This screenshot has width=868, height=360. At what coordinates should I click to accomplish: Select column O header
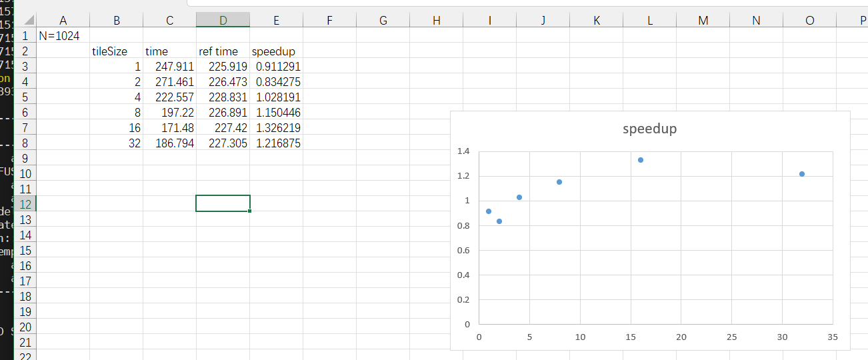pyautogui.click(x=810, y=21)
